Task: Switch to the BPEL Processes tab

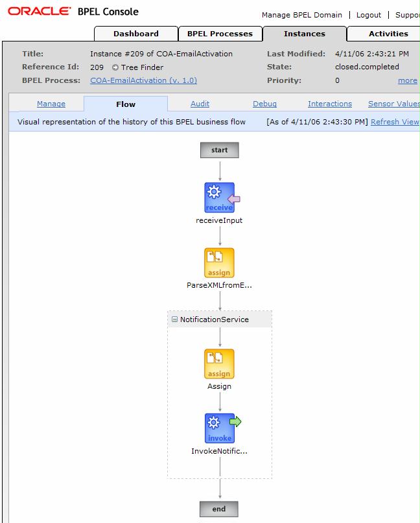Action: pyautogui.click(x=220, y=34)
